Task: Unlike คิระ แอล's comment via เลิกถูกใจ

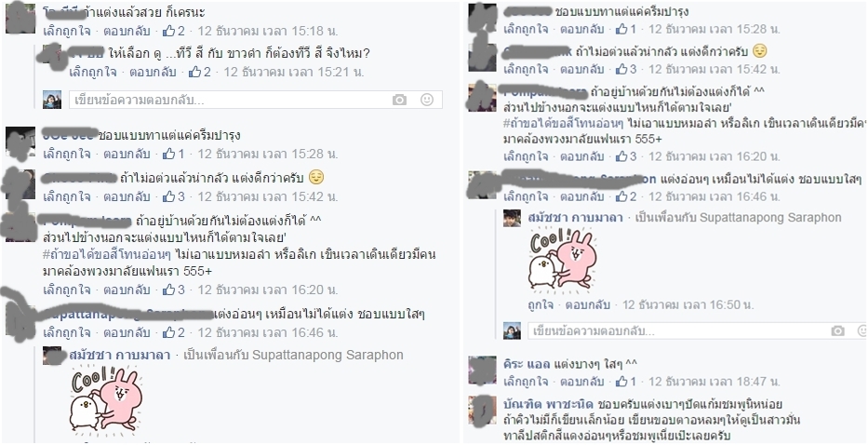Action: 527,382
